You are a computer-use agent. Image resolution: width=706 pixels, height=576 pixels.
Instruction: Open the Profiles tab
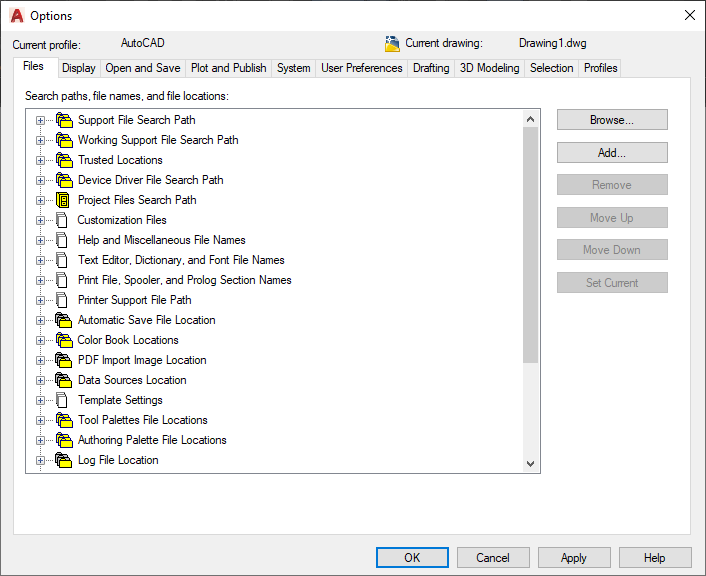[x=600, y=68]
